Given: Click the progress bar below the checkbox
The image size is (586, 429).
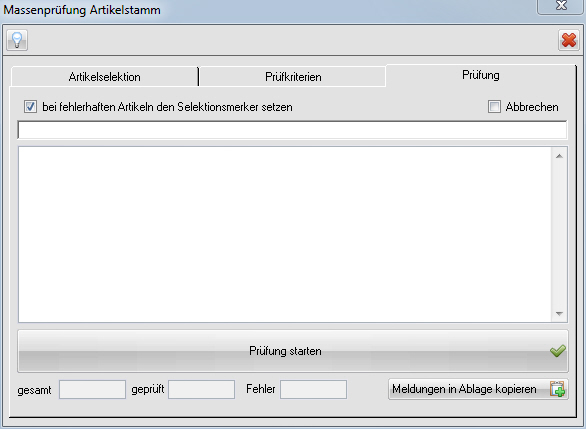Looking at the screenshot, I should [x=292, y=130].
